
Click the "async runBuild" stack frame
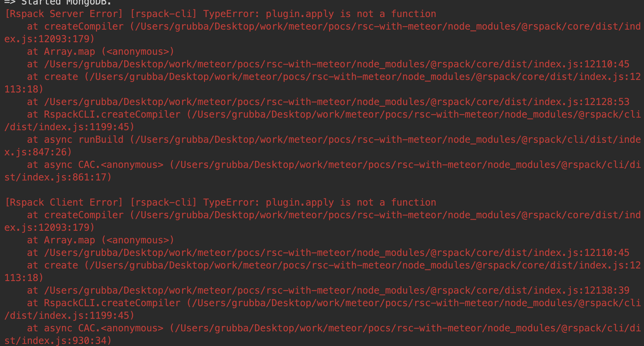83,139
